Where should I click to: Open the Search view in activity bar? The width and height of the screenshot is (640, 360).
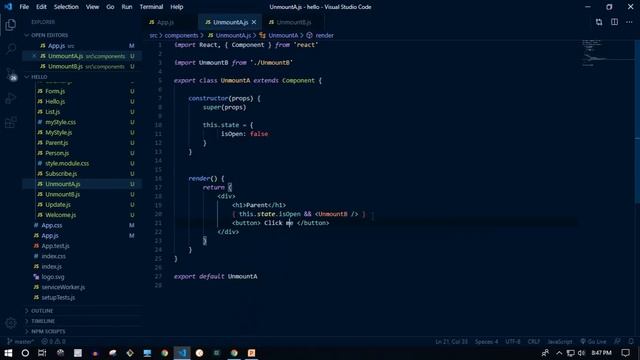(11, 49)
